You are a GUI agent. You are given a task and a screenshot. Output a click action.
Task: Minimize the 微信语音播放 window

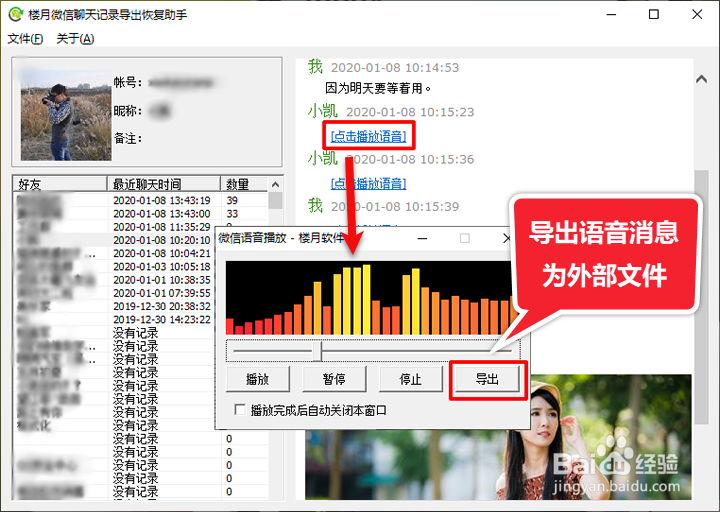pos(422,238)
